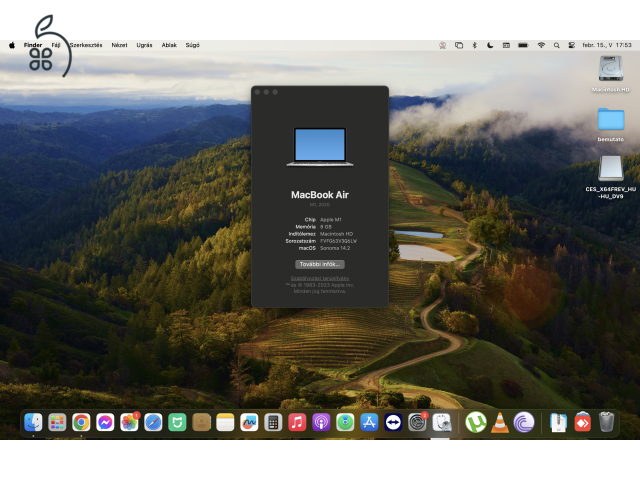The image size is (640, 480).
Task: Click the leftmost menu bar status icon
Action: 442,45
